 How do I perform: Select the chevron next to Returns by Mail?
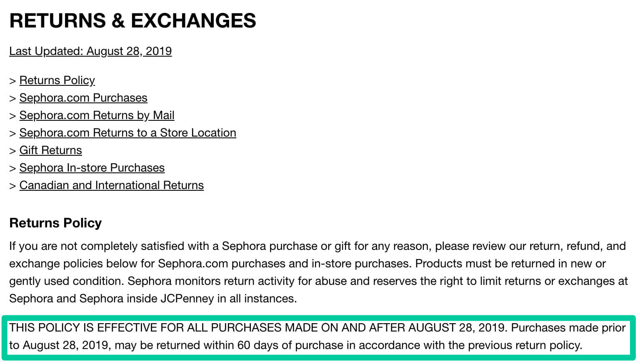pos(12,116)
